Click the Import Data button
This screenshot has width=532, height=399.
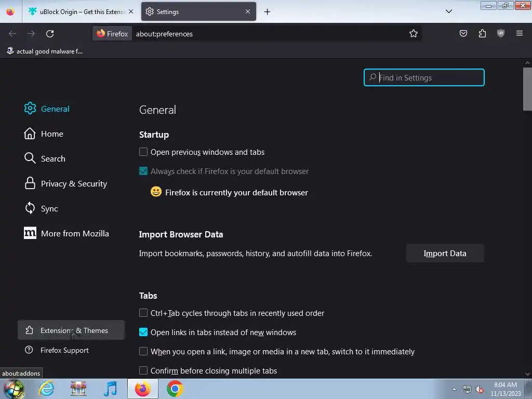point(445,253)
